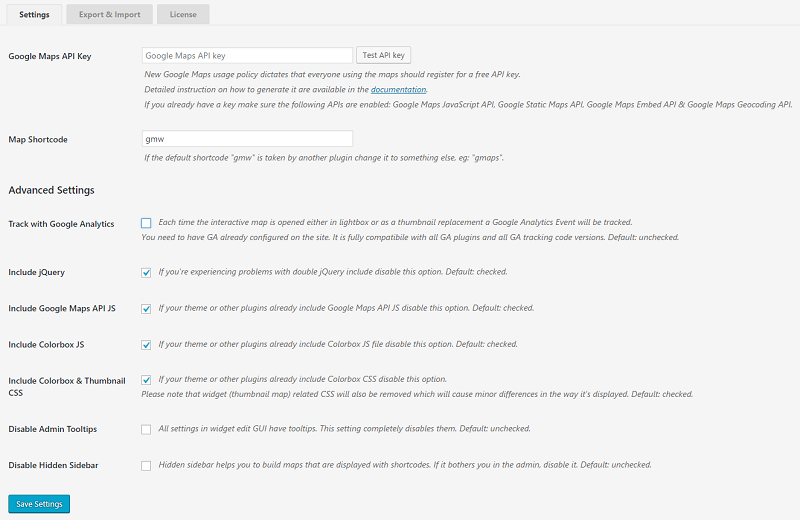Click the Advanced Settings heading
The image size is (800, 520).
coord(51,190)
